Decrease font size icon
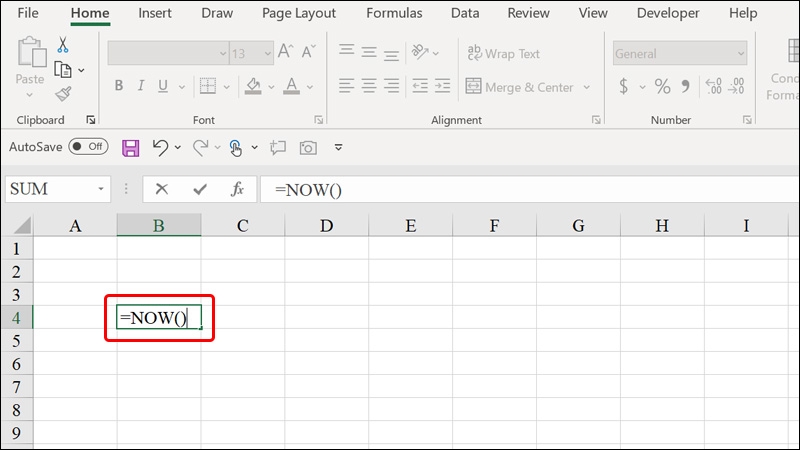 coord(308,51)
